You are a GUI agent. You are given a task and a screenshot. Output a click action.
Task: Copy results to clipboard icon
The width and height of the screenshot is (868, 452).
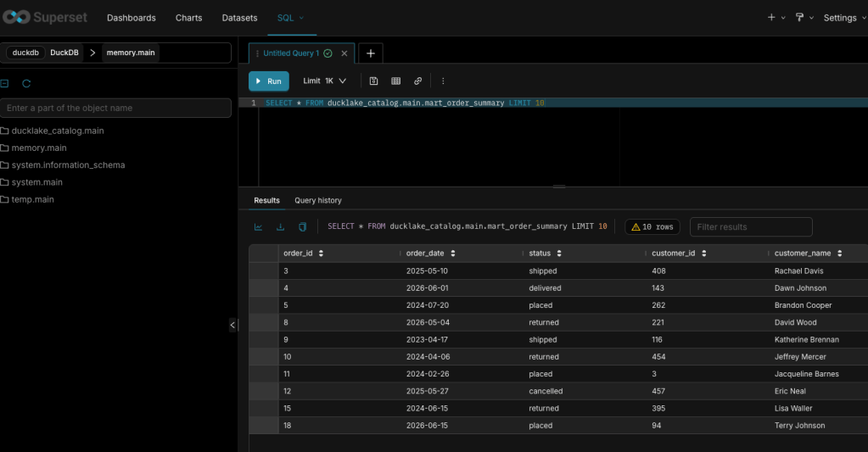click(302, 226)
